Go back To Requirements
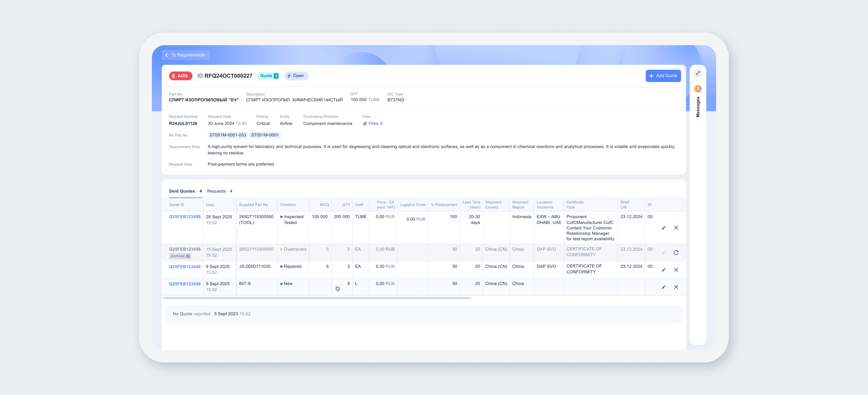Image resolution: width=868 pixels, height=395 pixels. (185, 55)
